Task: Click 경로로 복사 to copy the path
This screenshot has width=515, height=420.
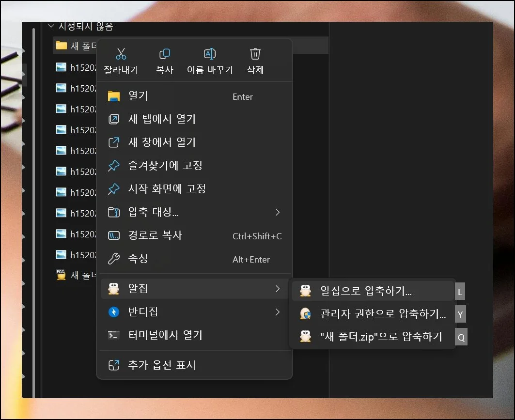Action: 155,236
